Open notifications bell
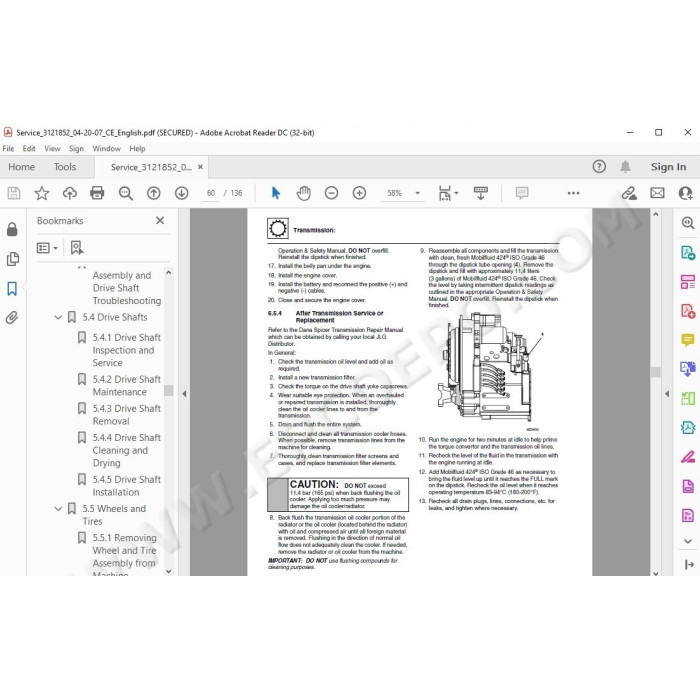Viewport: 700px width, 700px height. point(625,167)
